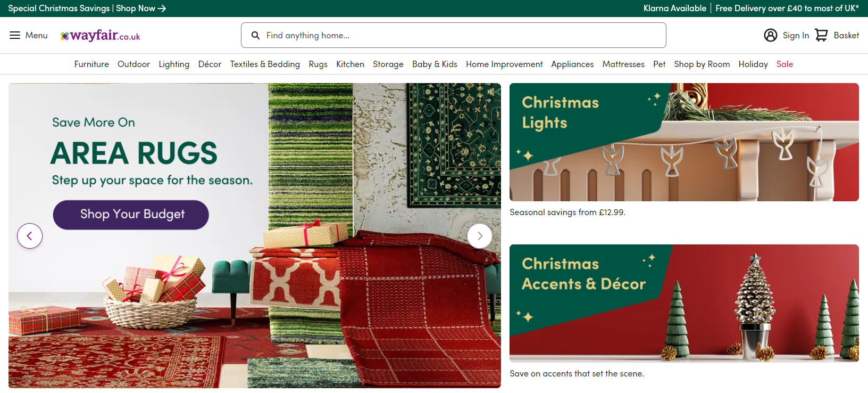Click the Basket text link
The width and height of the screenshot is (868, 393).
tap(846, 35)
